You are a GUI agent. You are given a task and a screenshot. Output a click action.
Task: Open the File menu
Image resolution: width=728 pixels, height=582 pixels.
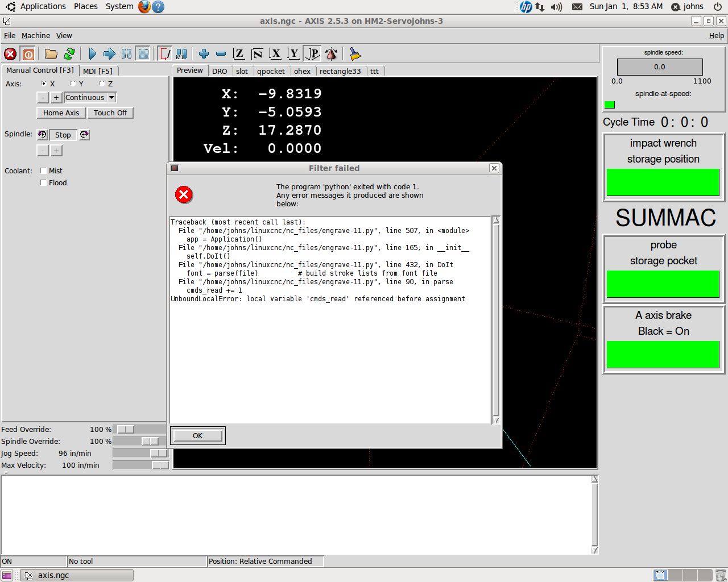(x=10, y=35)
